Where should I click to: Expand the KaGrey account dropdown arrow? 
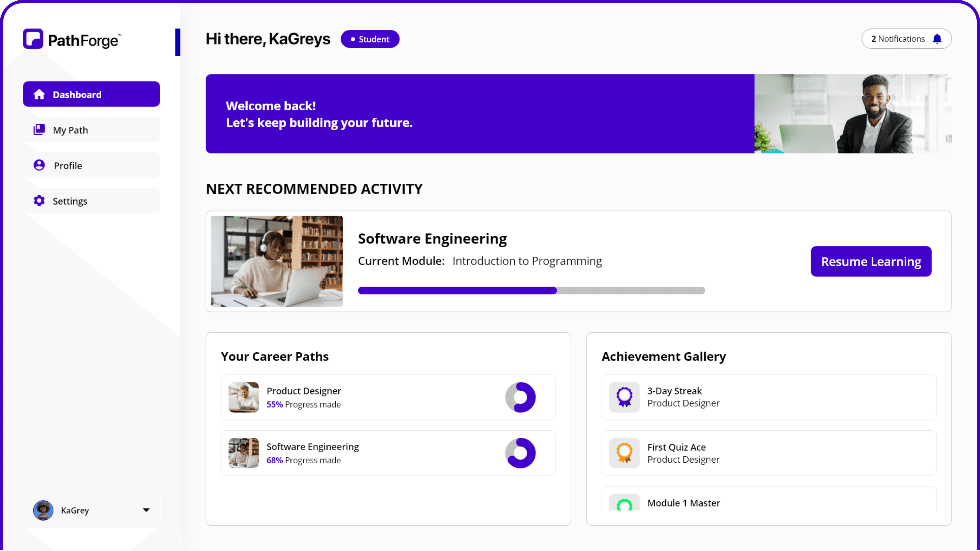click(x=146, y=510)
